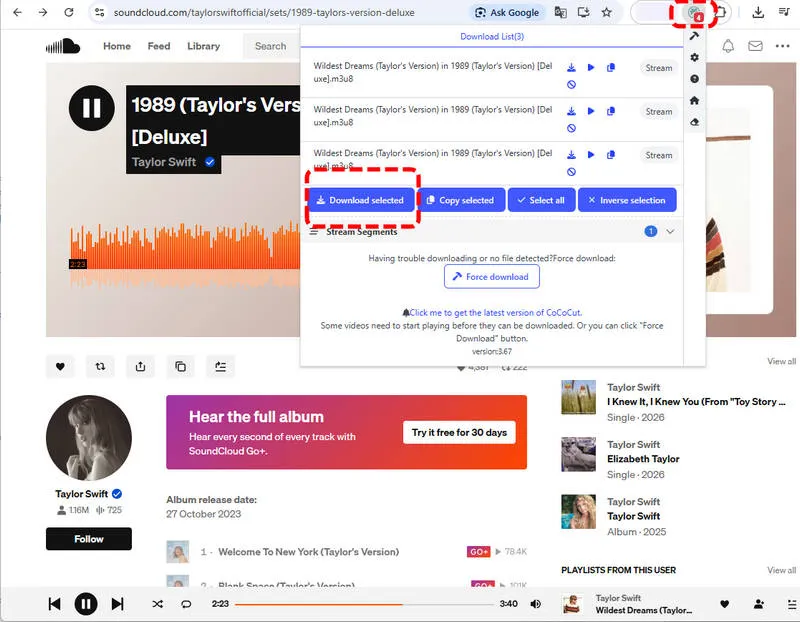Open the Taylor Swift Album 2025 title

pyautogui.click(x=633, y=516)
